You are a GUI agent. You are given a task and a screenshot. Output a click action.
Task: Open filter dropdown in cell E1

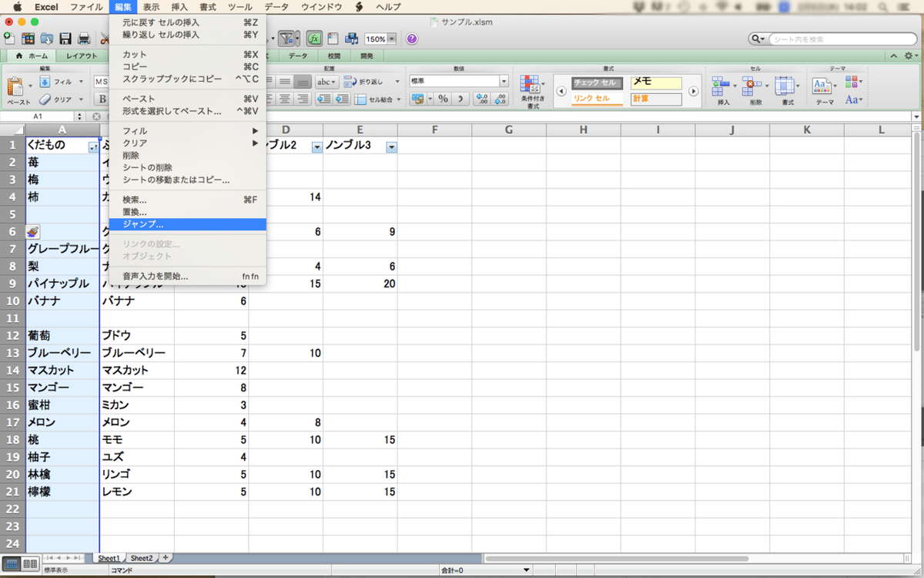tap(391, 146)
